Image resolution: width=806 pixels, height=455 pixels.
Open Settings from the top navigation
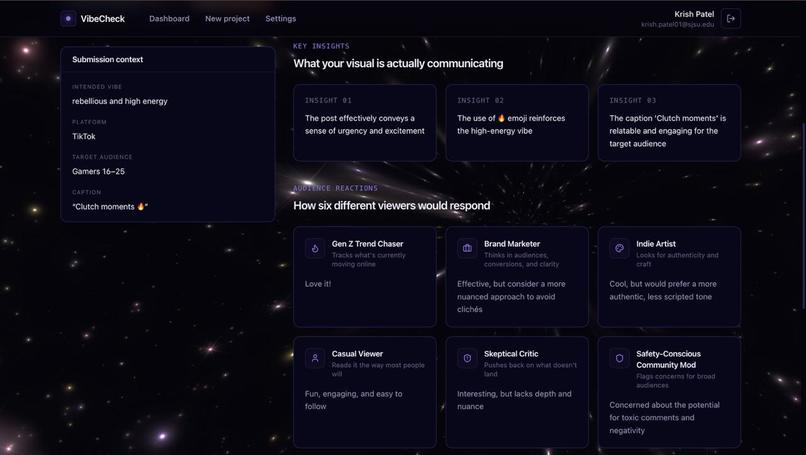(x=281, y=19)
